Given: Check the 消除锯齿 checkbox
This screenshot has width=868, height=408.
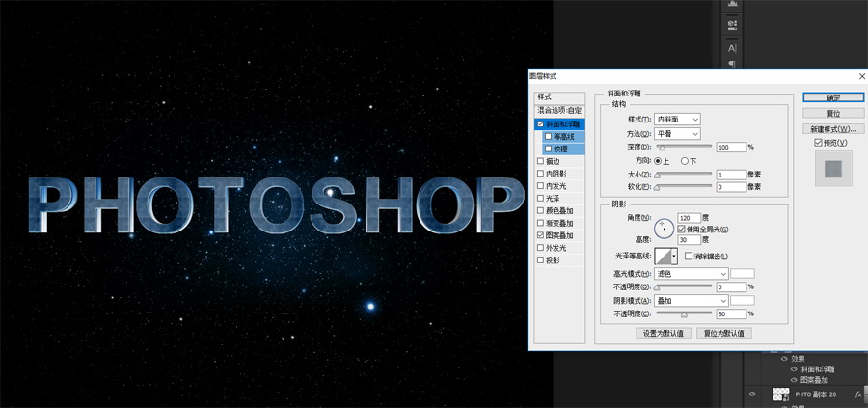Looking at the screenshot, I should tap(689, 256).
